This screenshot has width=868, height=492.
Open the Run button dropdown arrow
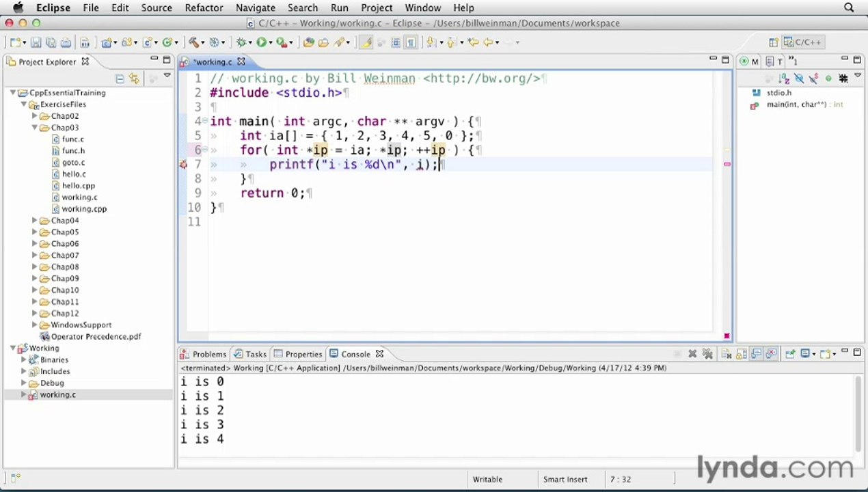click(271, 42)
